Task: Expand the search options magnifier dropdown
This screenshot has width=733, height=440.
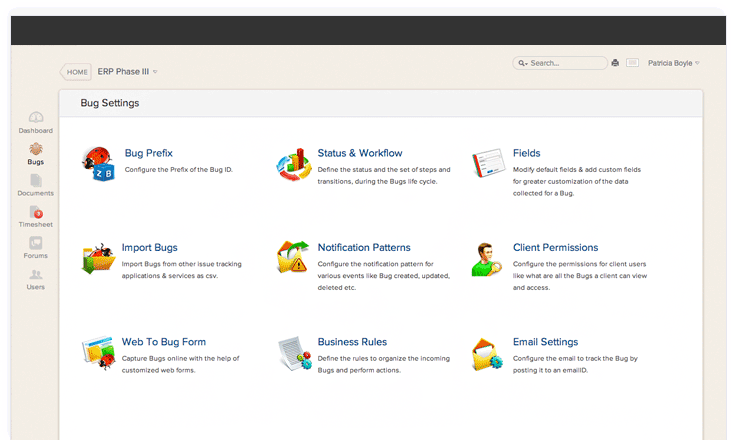Action: [x=522, y=63]
